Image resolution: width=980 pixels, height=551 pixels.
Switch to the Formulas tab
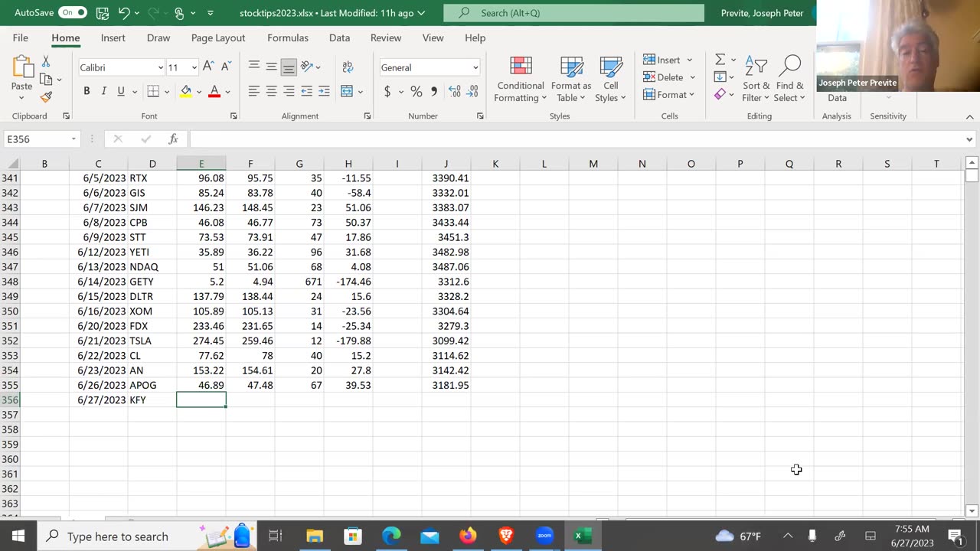pos(288,37)
